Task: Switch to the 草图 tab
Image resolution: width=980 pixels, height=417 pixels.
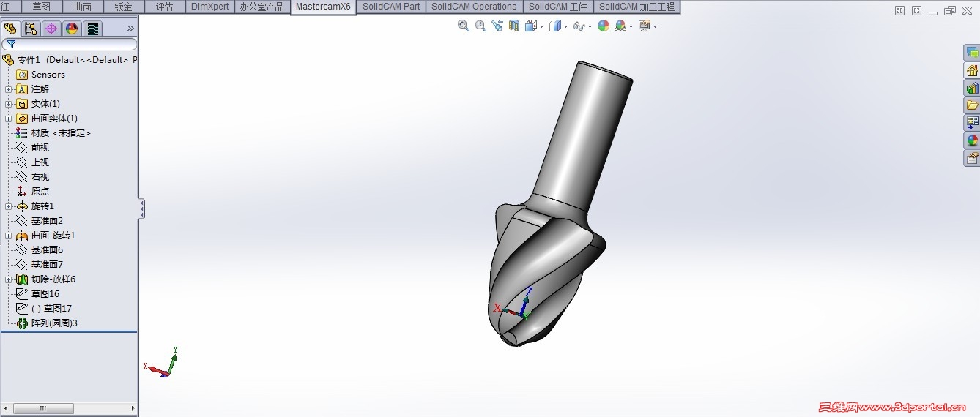Action: [42, 7]
